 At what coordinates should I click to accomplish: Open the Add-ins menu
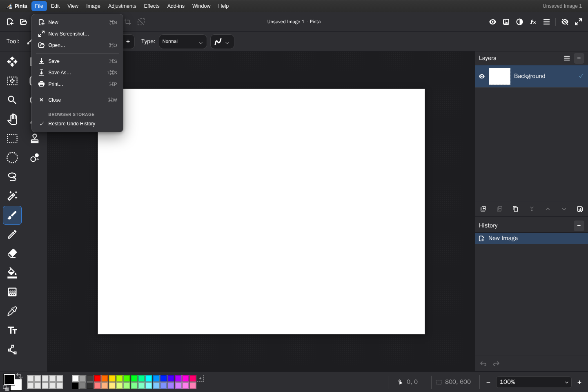coord(176,6)
